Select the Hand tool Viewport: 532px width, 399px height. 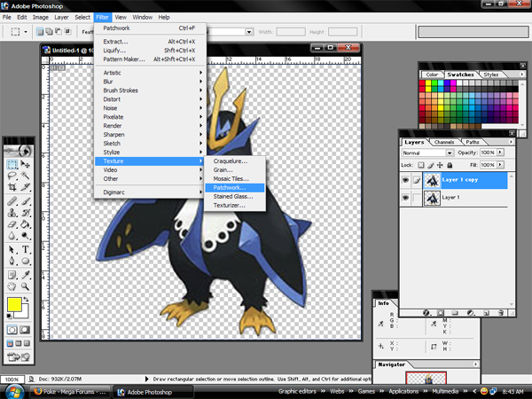(12, 286)
